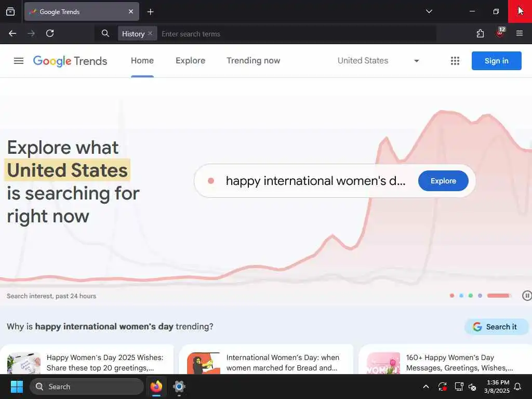Screen dimensions: 532x399
Task: Open the display connection tray icon
Action: pyautogui.click(x=459, y=387)
